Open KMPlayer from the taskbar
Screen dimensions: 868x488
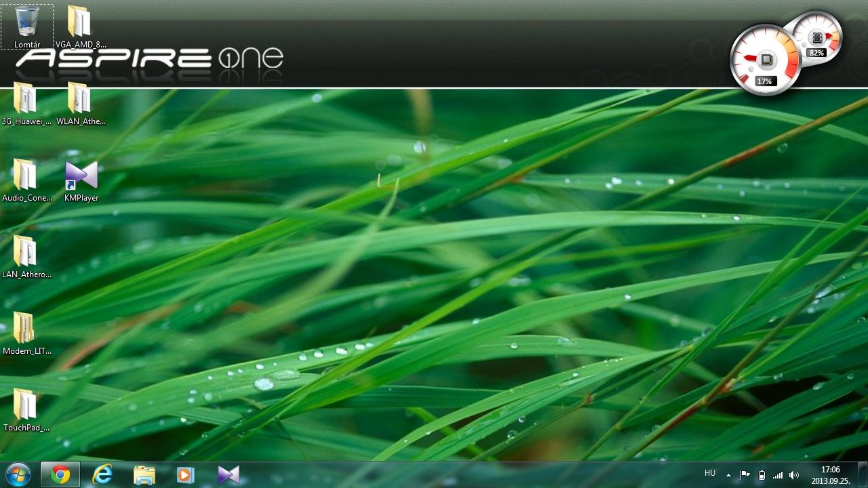229,475
